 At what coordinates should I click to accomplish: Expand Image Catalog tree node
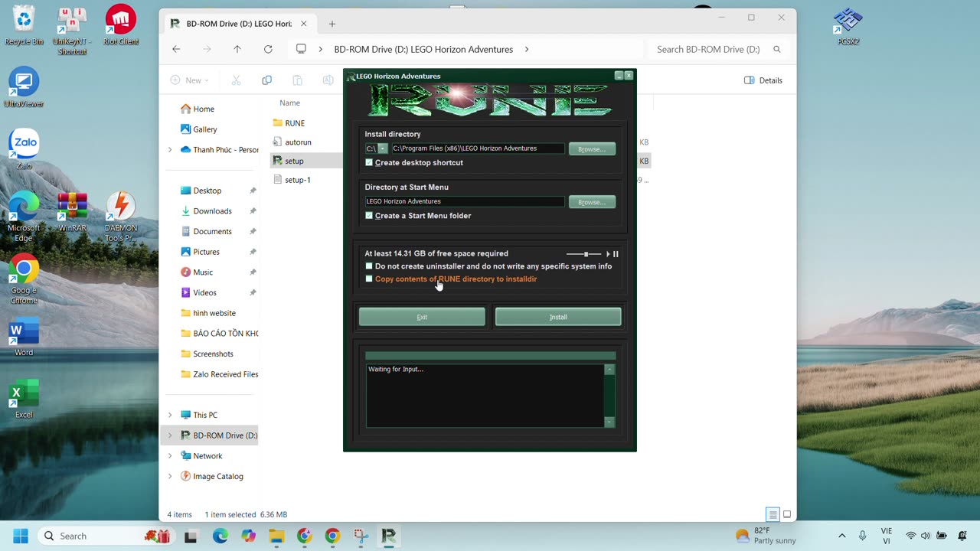pyautogui.click(x=170, y=476)
